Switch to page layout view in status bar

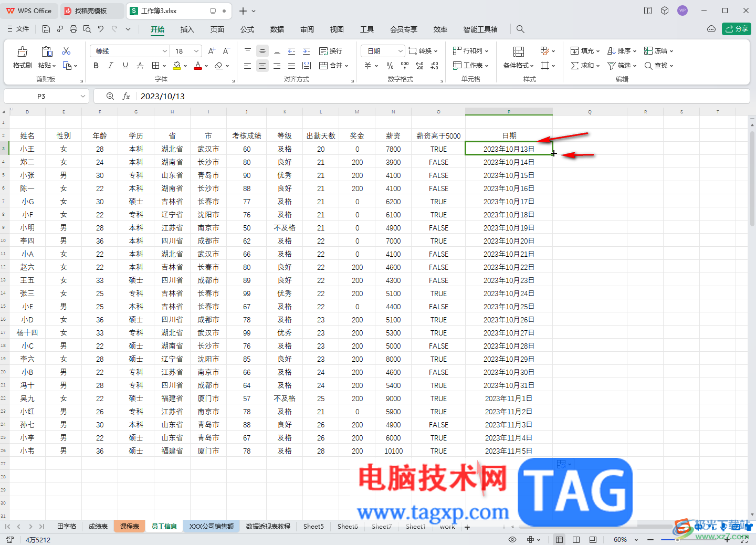576,540
